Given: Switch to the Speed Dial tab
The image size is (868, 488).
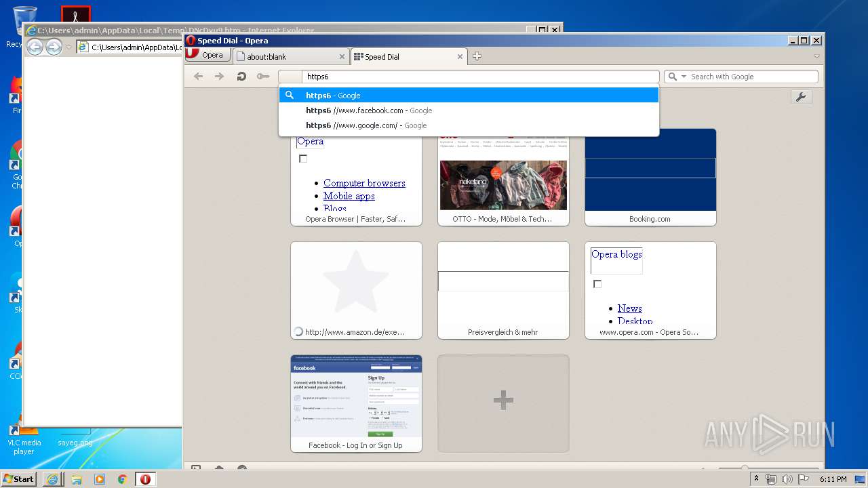Looking at the screenshot, I should pos(409,57).
